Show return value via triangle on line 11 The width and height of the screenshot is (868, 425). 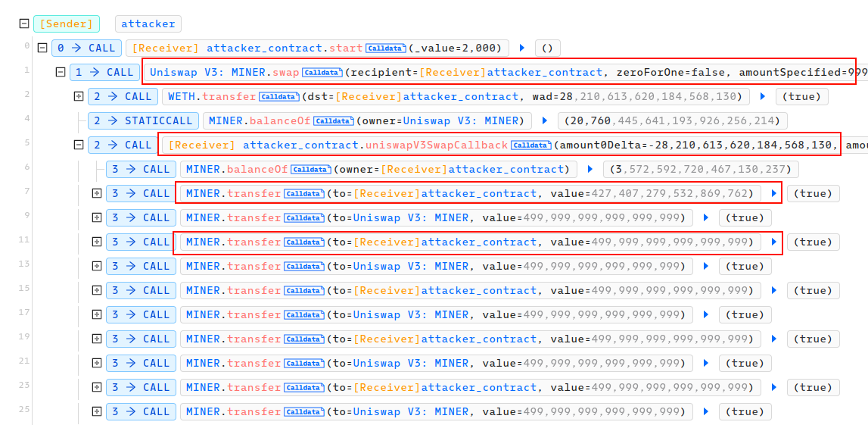774,242
